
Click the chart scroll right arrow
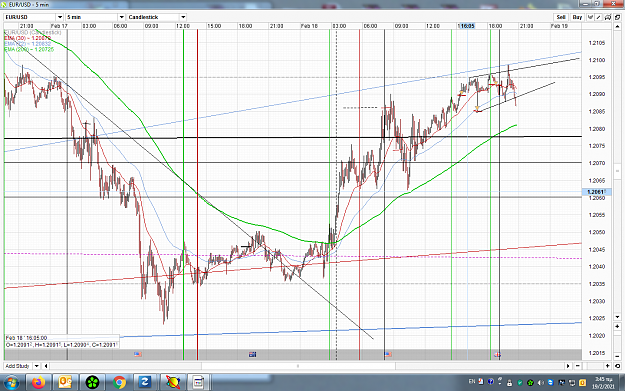pyautogui.click(x=568, y=366)
